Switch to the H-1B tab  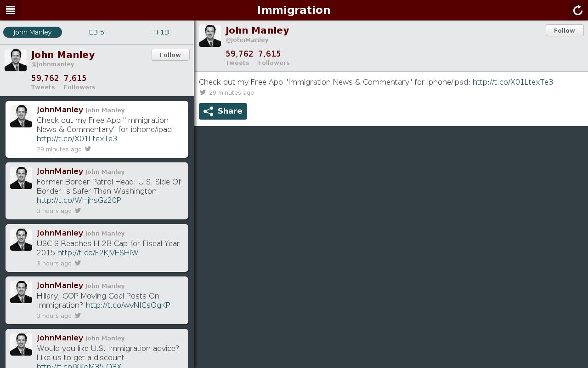point(161,32)
